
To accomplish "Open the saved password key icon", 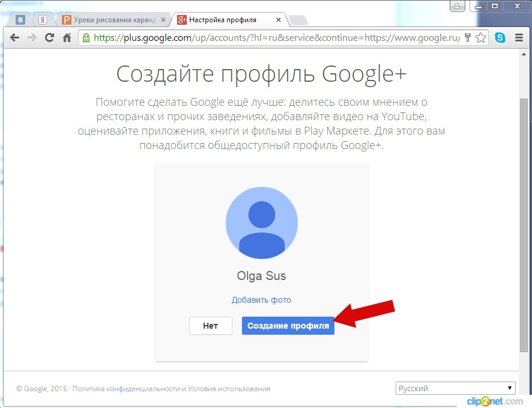I will [x=468, y=37].
